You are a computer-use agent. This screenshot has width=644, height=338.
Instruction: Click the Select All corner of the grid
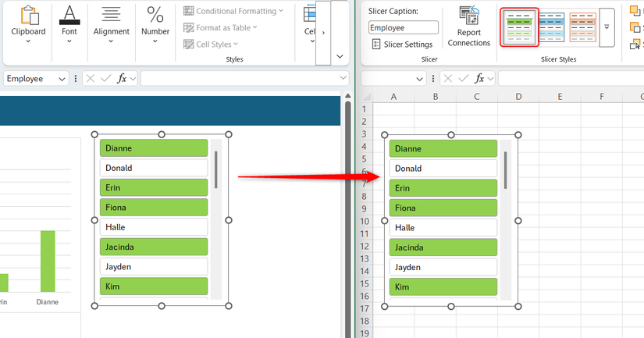366,97
